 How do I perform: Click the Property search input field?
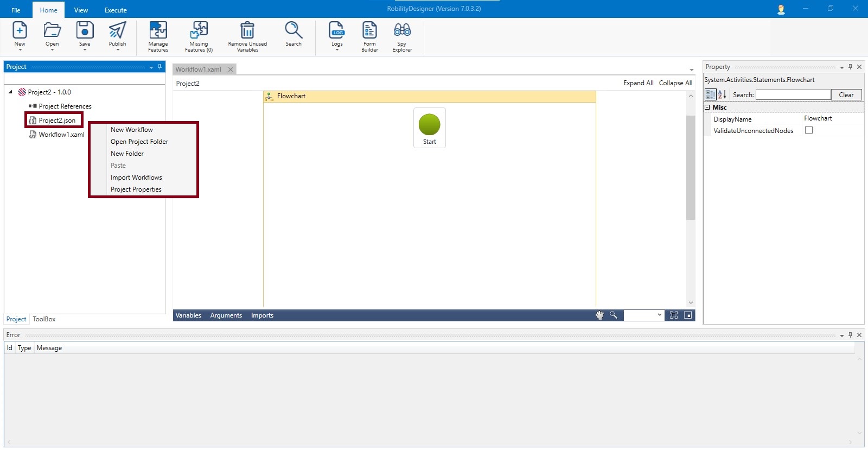(793, 95)
